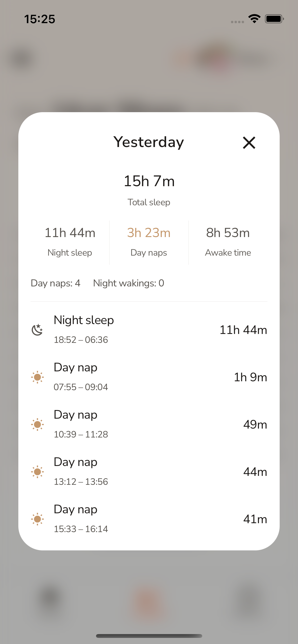The height and width of the screenshot is (644, 298).
Task: Tap sun icon for the 13:12 nap
Action: coord(37,472)
